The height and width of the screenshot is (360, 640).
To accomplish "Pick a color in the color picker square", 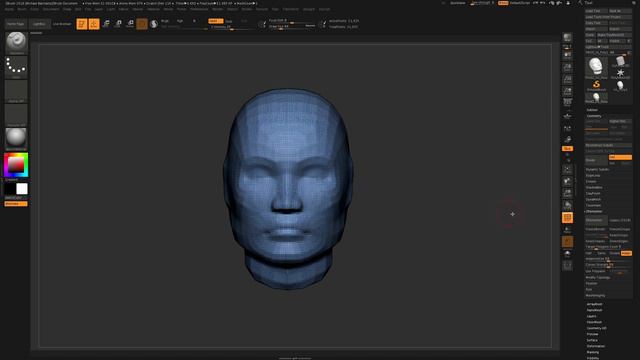I will [x=16, y=165].
